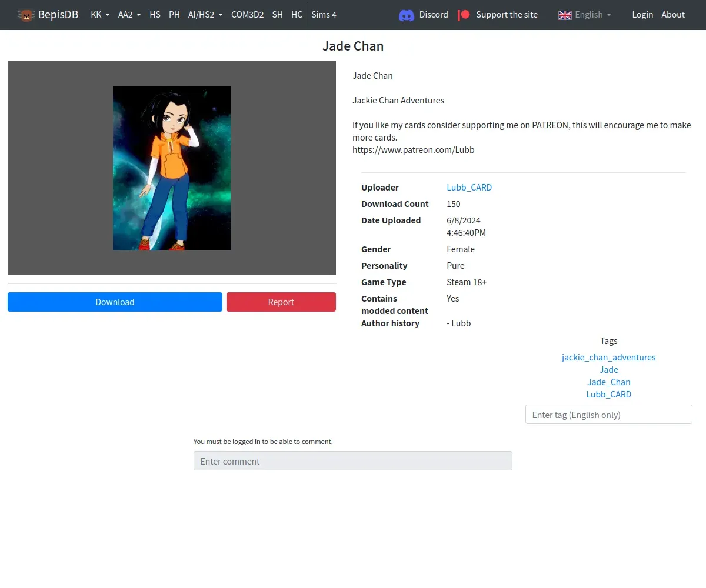The image size is (706, 588).
Task: Open the Discord icon link
Action: click(407, 15)
